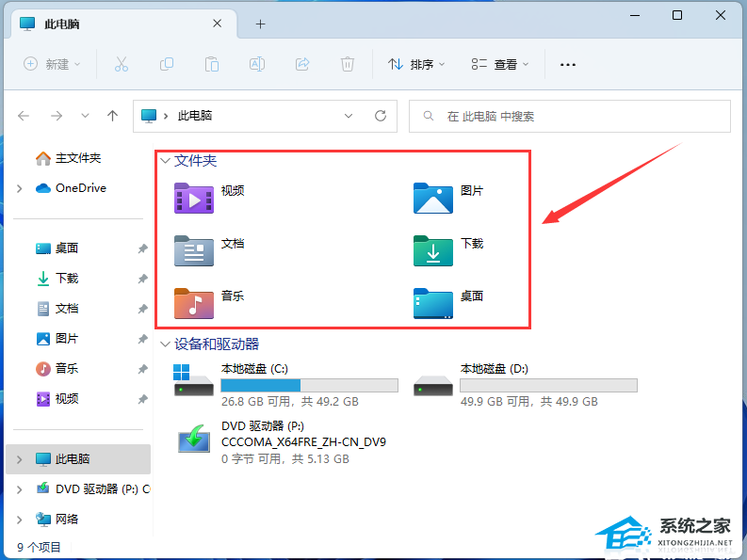The width and height of the screenshot is (747, 560).
Task: Collapse the 设备和驱动器 group
Action: point(165,344)
